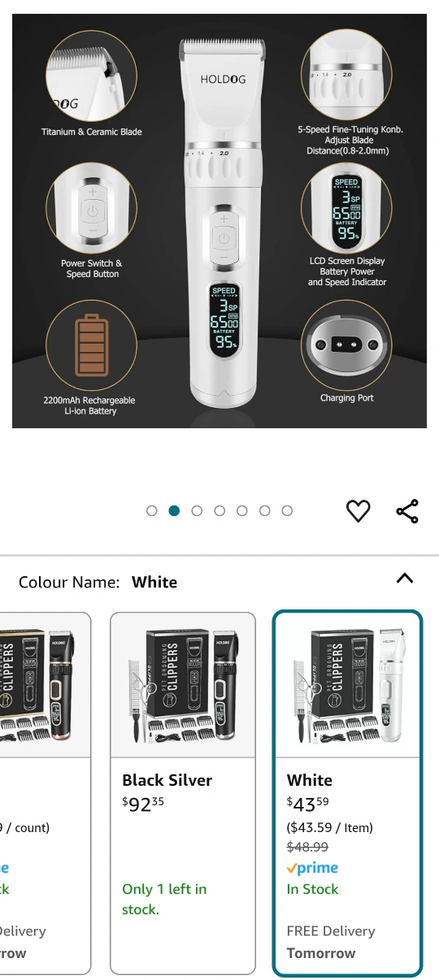
Task: Open the share icon
Action: 407,511
